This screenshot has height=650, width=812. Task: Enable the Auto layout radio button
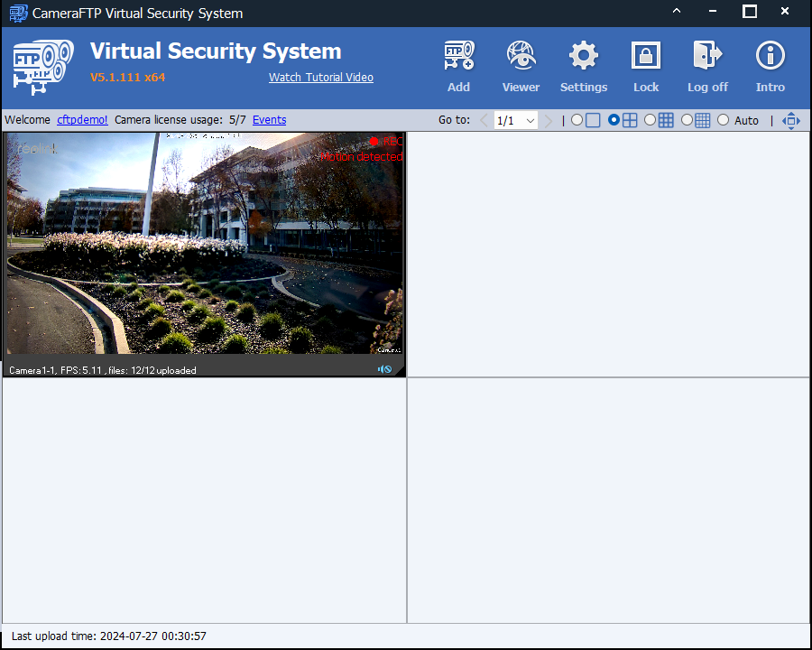(x=724, y=120)
